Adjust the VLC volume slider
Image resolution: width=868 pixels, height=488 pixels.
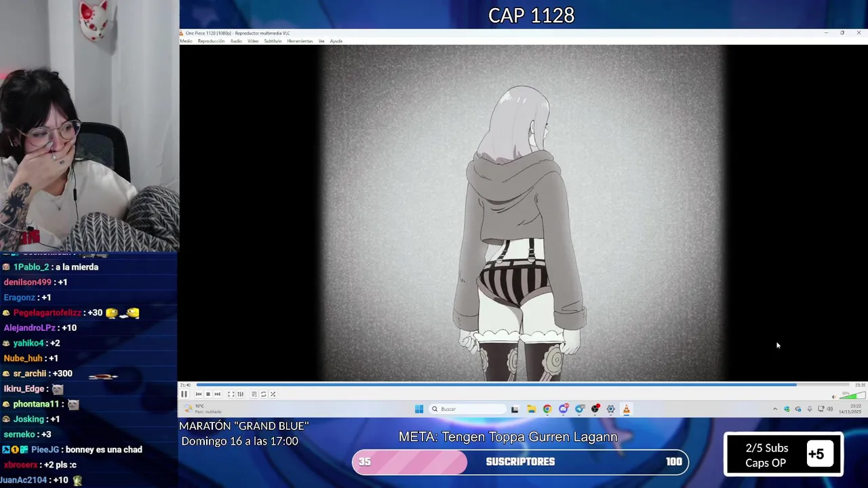click(852, 395)
